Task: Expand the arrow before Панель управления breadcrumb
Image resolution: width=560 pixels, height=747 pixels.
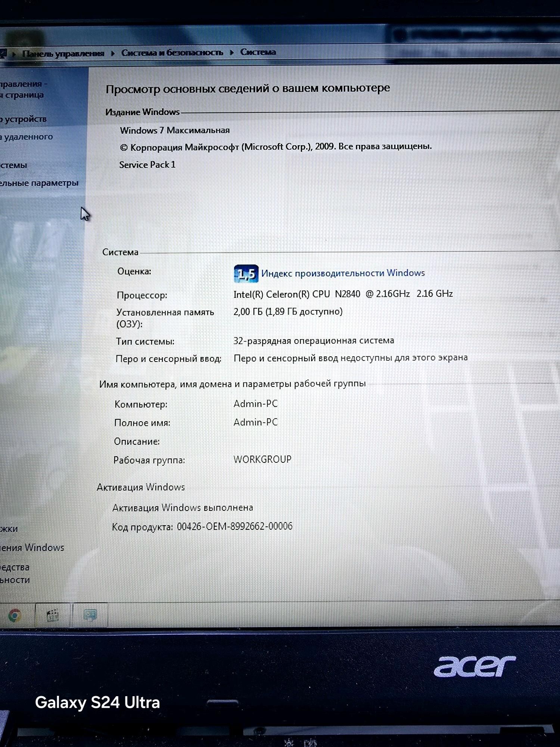Action: pyautogui.click(x=14, y=55)
